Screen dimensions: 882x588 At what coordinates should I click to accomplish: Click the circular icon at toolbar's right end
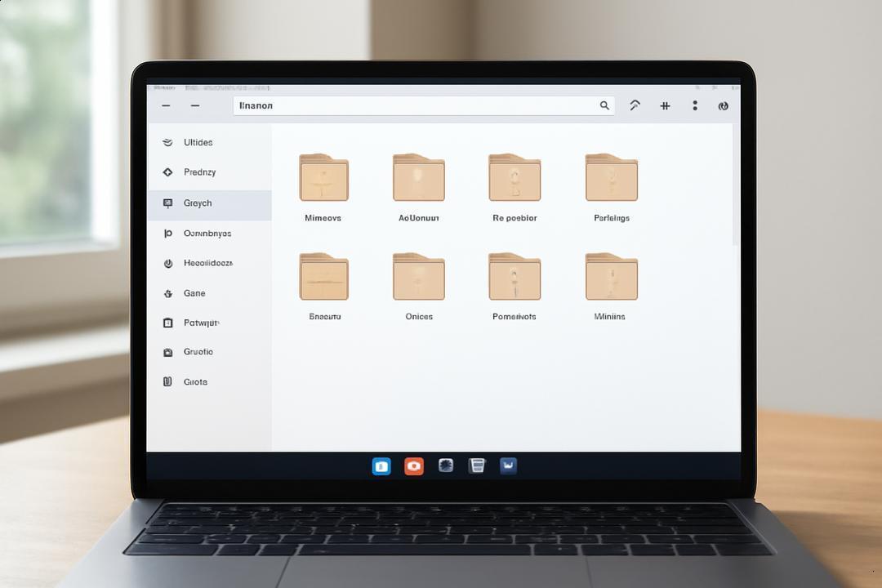coord(724,106)
